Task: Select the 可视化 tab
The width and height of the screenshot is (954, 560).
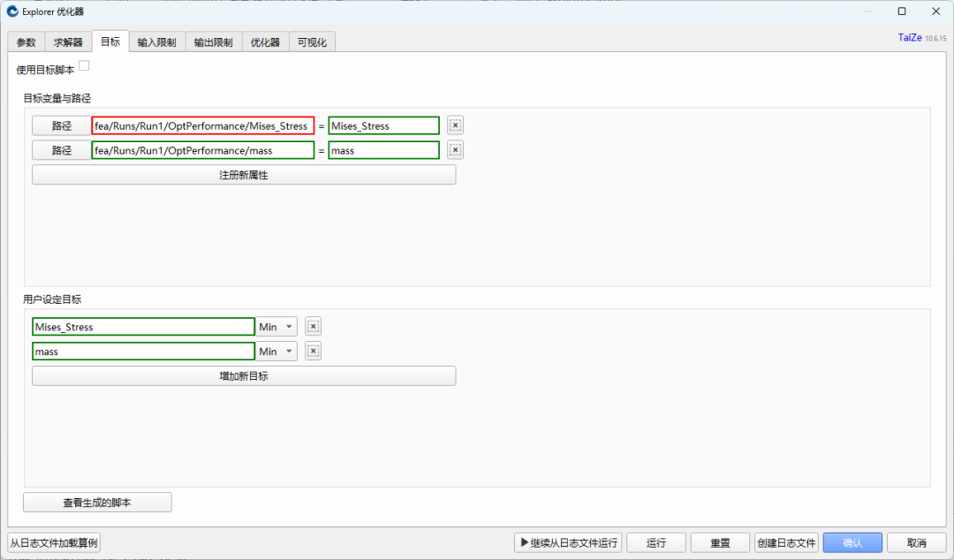Action: coord(311,41)
